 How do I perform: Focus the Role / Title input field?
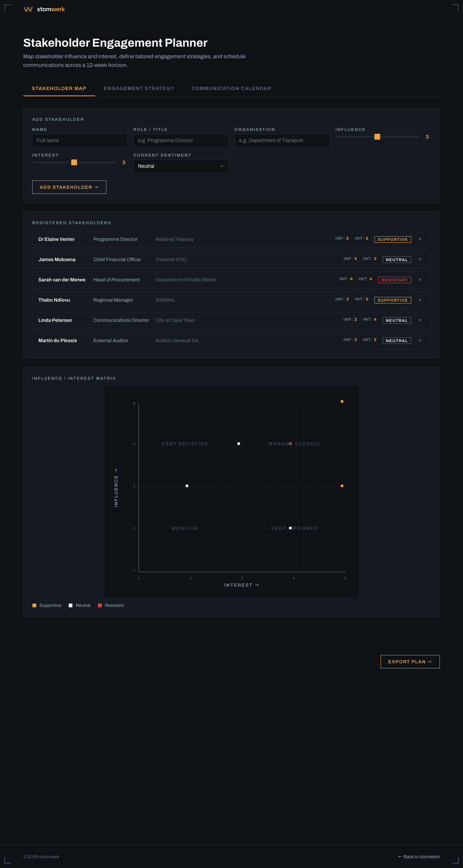(x=181, y=141)
